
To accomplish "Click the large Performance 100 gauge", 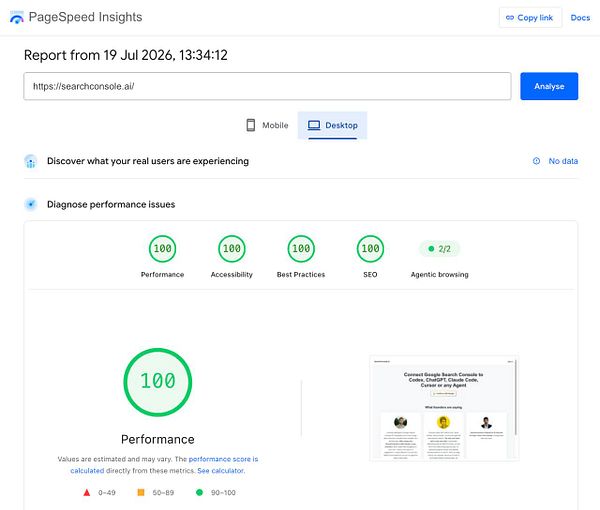I will tap(158, 381).
